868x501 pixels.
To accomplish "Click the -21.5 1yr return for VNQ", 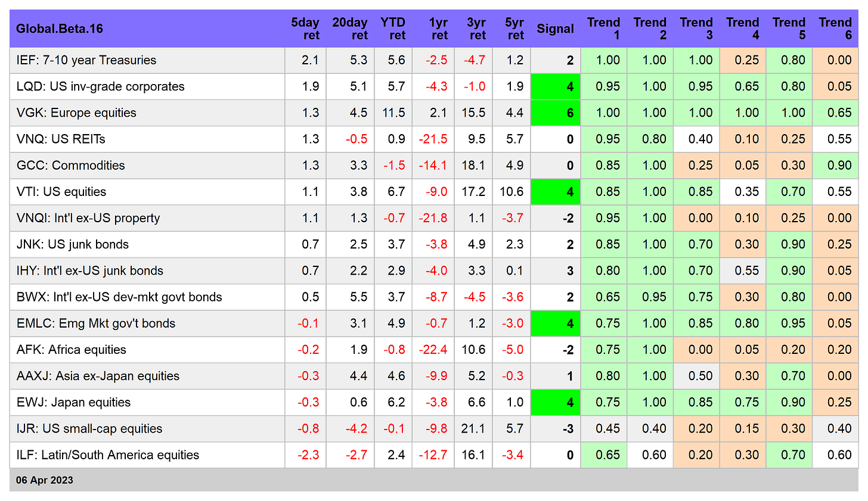I will click(x=433, y=139).
